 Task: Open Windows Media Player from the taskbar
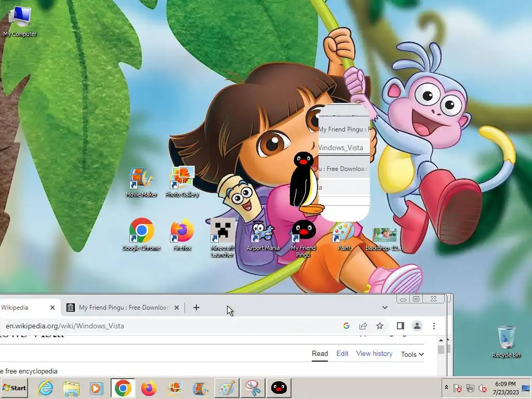click(x=96, y=388)
